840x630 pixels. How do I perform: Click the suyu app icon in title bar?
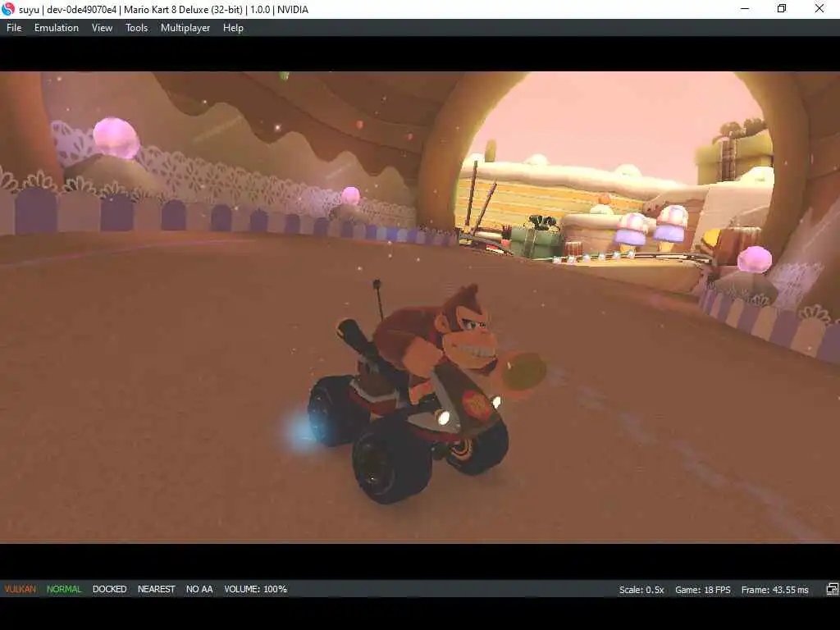[x=8, y=9]
